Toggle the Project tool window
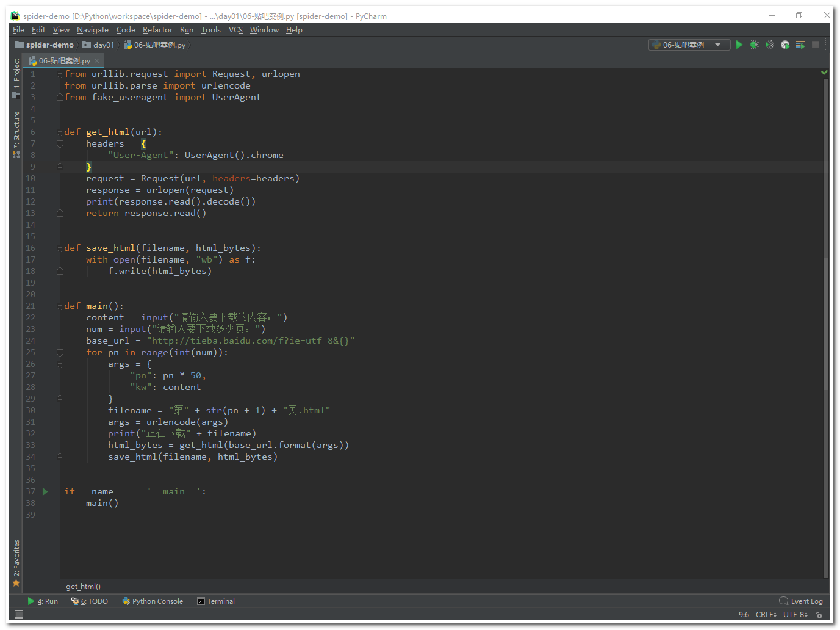This screenshot has width=840, height=630. click(x=16, y=78)
